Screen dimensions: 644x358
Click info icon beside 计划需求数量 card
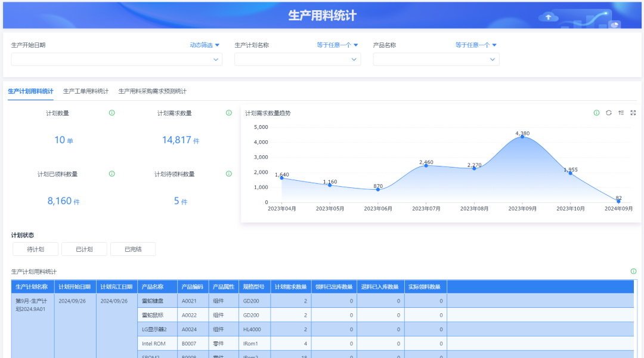pyautogui.click(x=228, y=113)
